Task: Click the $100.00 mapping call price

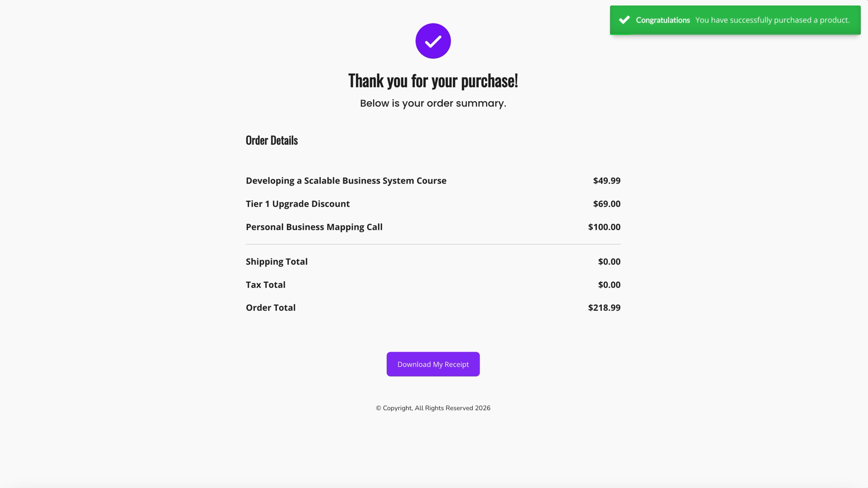Action: [604, 227]
